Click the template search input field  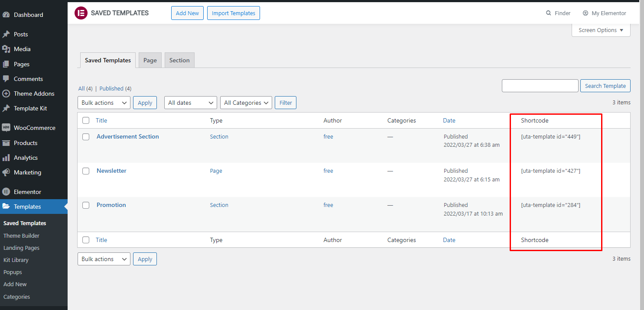540,86
